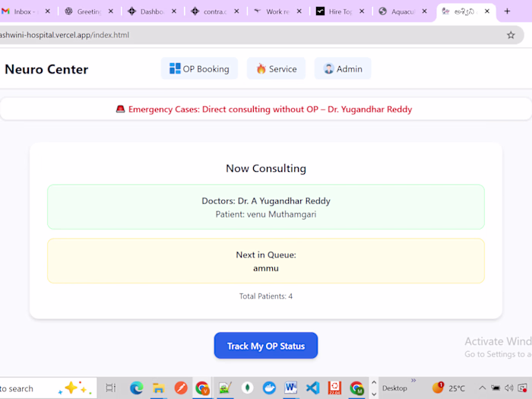Open the notepad pencil app on taskbar
The width and height of the screenshot is (532, 399).
coord(225,388)
